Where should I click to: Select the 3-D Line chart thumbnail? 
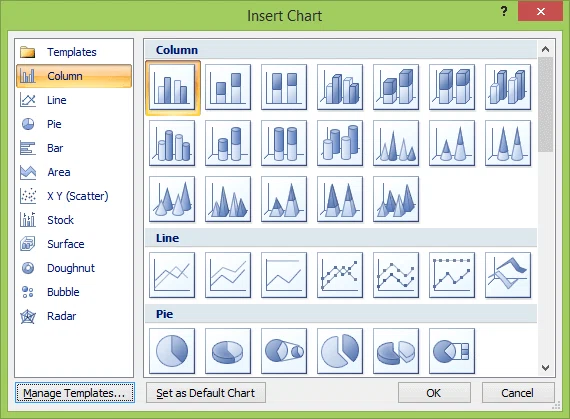(x=508, y=275)
